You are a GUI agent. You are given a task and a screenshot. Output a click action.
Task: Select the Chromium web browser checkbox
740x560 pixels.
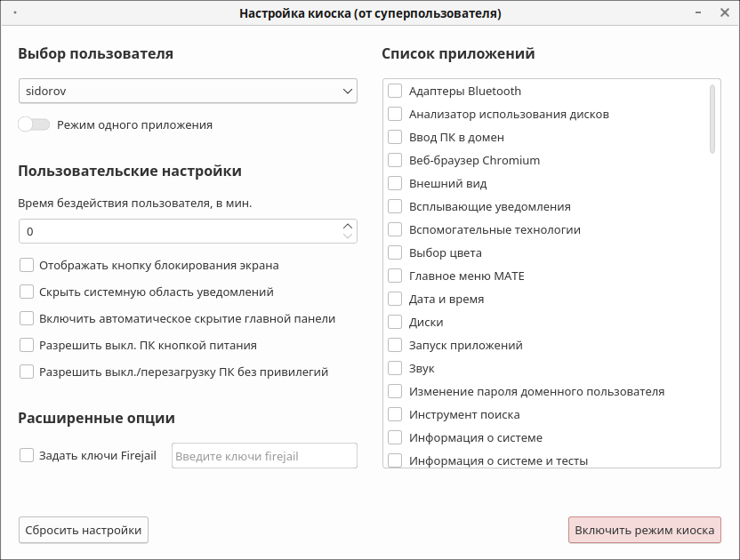(395, 160)
